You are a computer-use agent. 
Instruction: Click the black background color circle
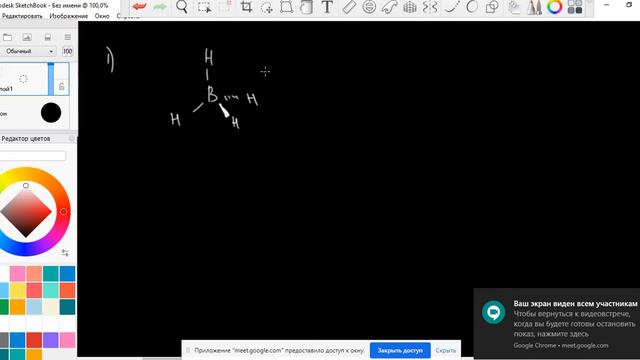(51, 113)
